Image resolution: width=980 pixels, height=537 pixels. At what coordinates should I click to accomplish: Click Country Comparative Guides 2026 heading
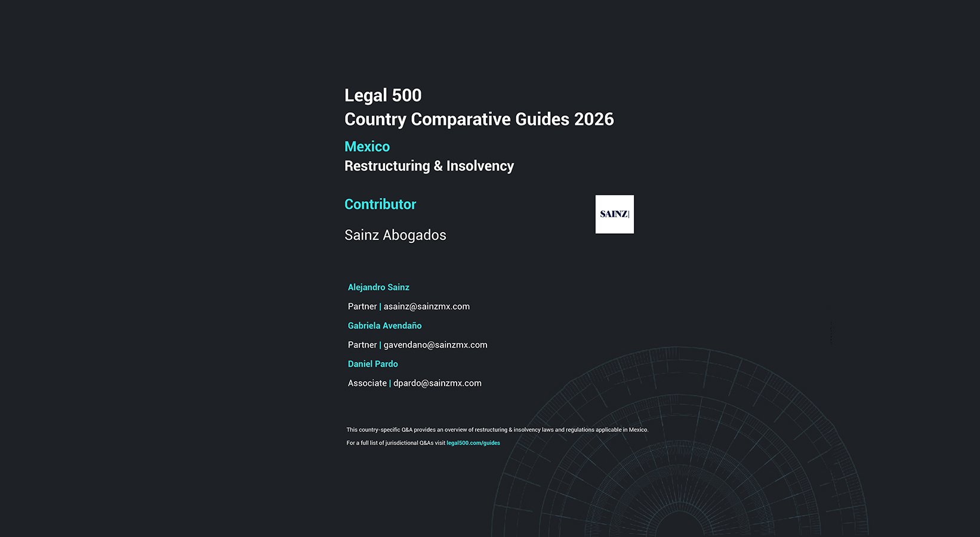pos(479,119)
